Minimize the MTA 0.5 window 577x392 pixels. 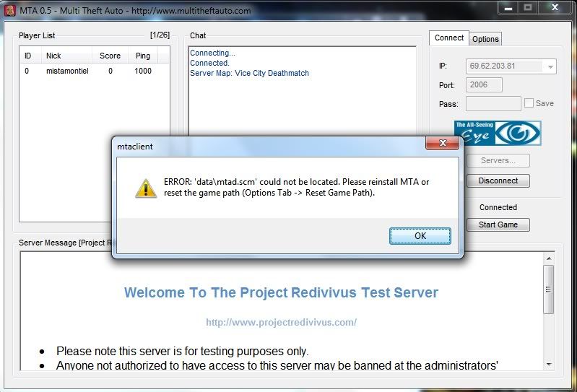click(508, 8)
